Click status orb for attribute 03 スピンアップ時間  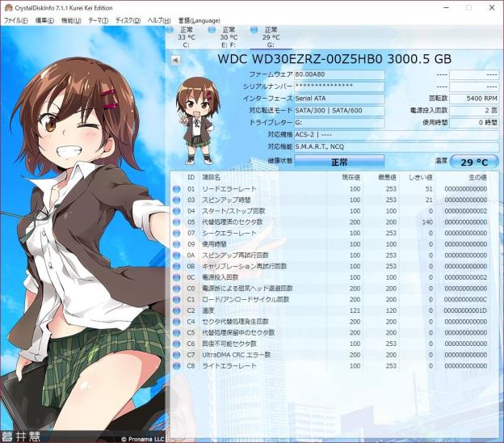[176, 200]
